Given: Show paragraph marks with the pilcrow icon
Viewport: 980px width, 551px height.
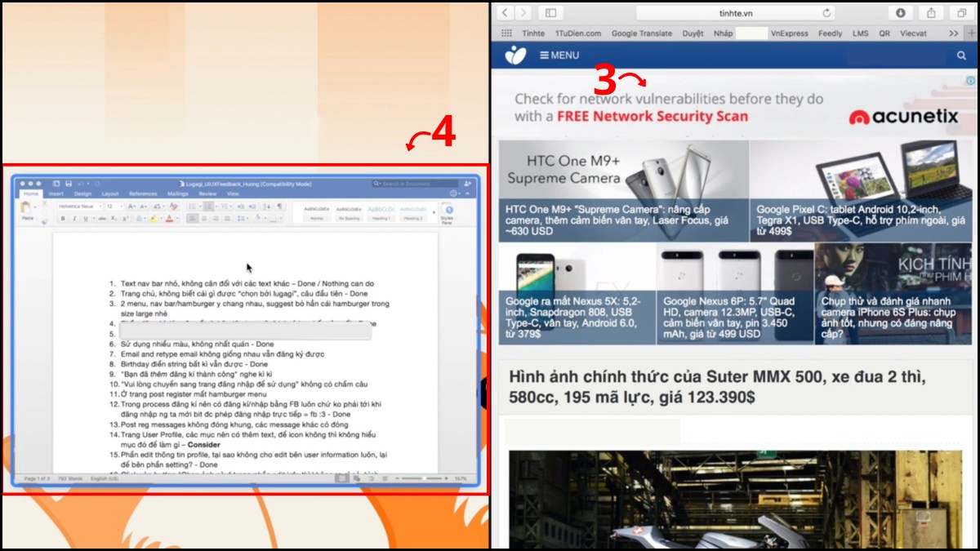Looking at the screenshot, I should pos(278,207).
